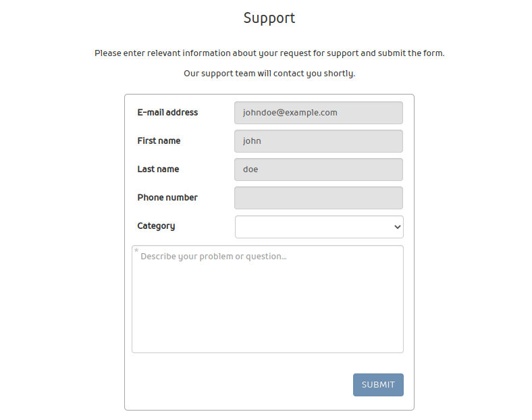The width and height of the screenshot is (532, 420).
Task: Click the "Our support team will contact you" line
Action: (269, 74)
